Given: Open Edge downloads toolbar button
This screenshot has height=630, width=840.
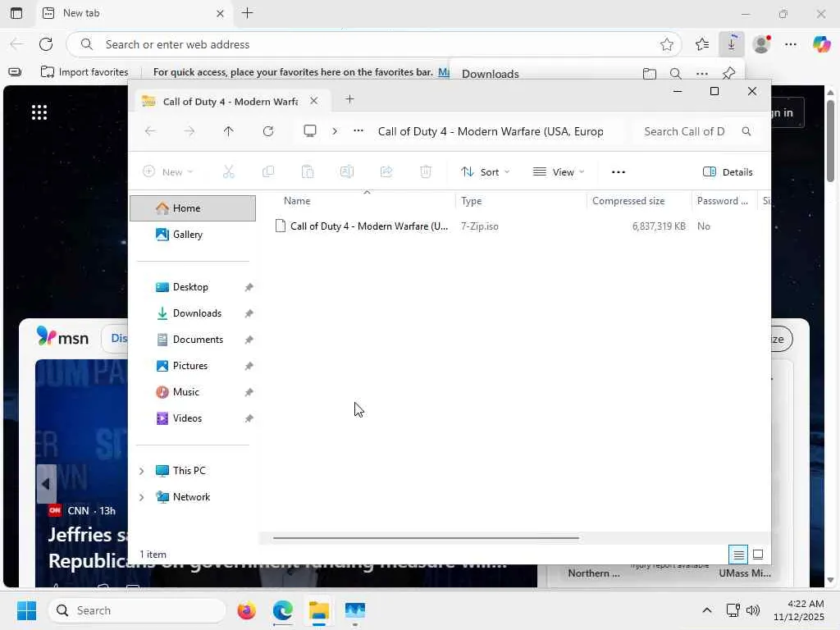Looking at the screenshot, I should (731, 44).
